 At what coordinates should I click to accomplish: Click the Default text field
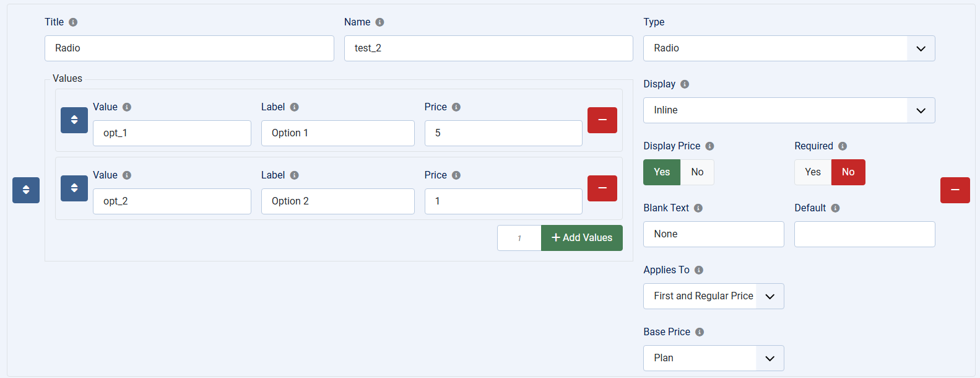click(x=865, y=234)
